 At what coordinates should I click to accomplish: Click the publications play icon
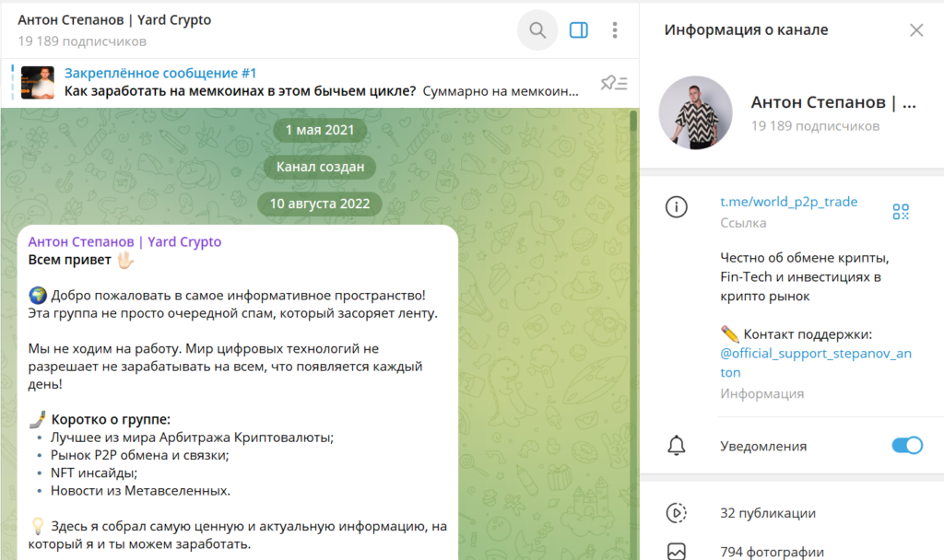[676, 513]
